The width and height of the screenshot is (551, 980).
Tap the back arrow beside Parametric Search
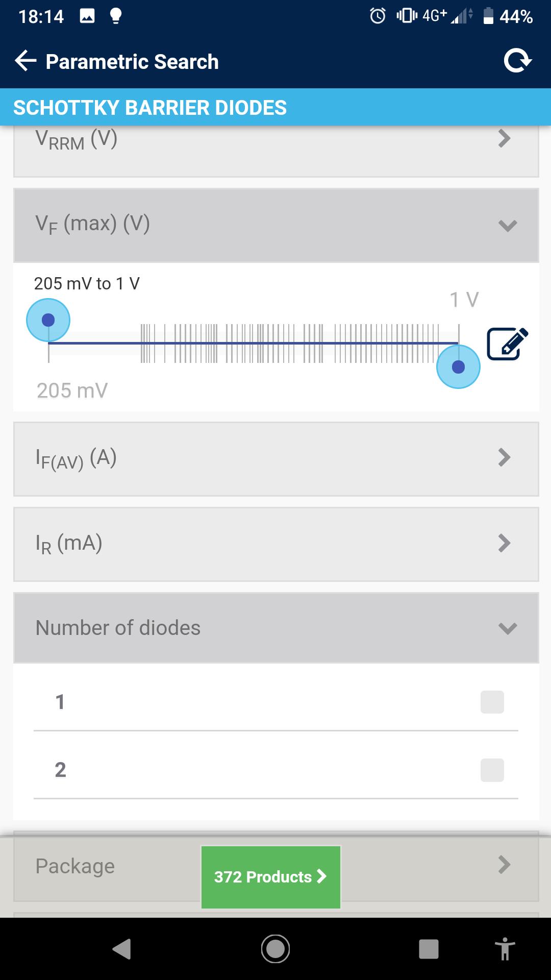click(x=26, y=61)
